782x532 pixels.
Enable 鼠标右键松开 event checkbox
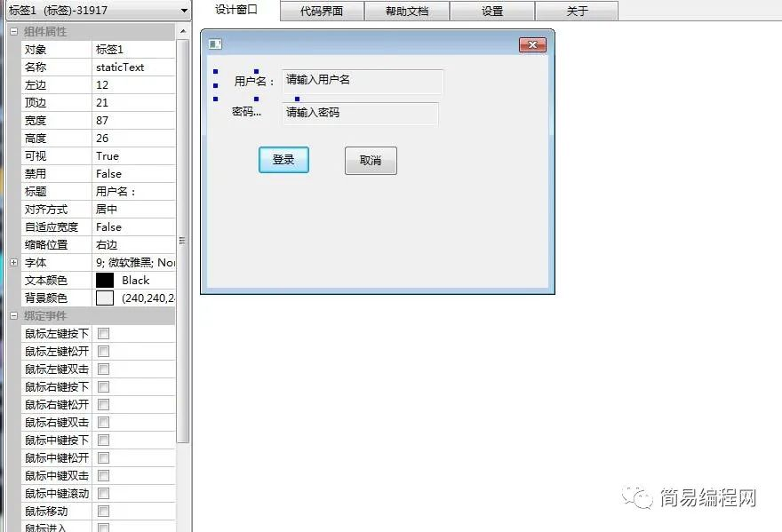coord(104,405)
